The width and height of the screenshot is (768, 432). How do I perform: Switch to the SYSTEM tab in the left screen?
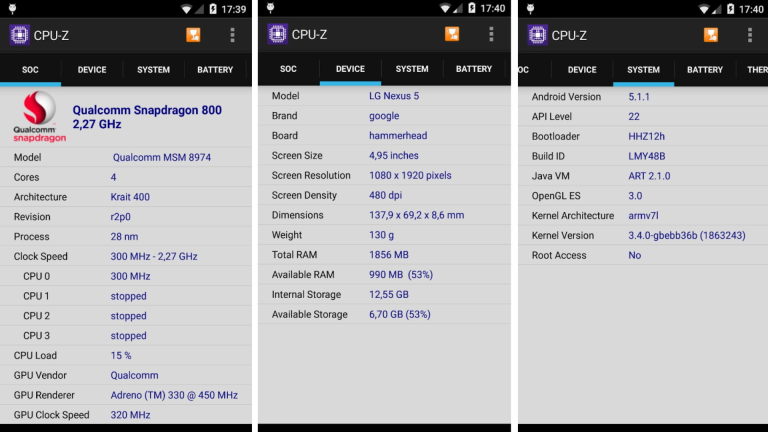[x=153, y=70]
